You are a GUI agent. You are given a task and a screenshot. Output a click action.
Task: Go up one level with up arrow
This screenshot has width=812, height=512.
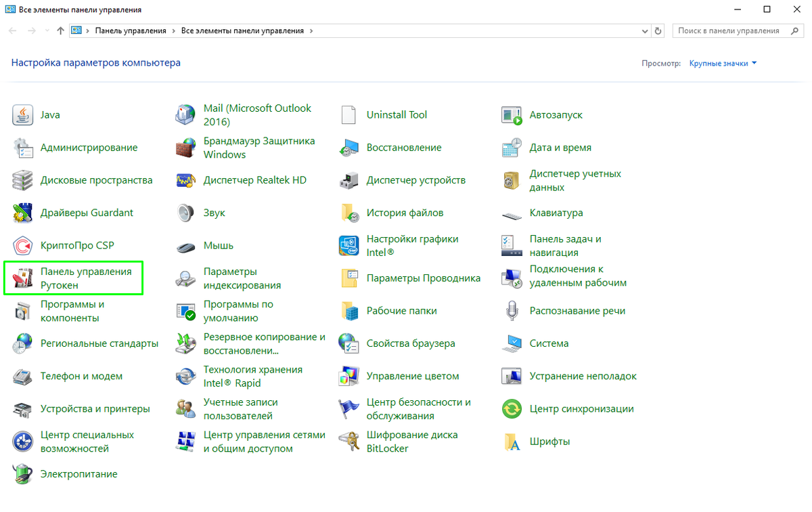[61, 30]
